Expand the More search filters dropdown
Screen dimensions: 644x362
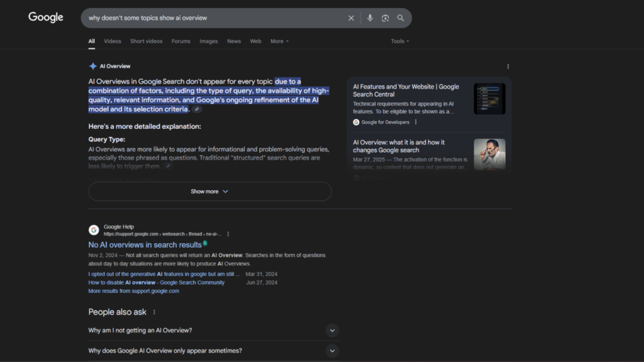[x=279, y=41]
